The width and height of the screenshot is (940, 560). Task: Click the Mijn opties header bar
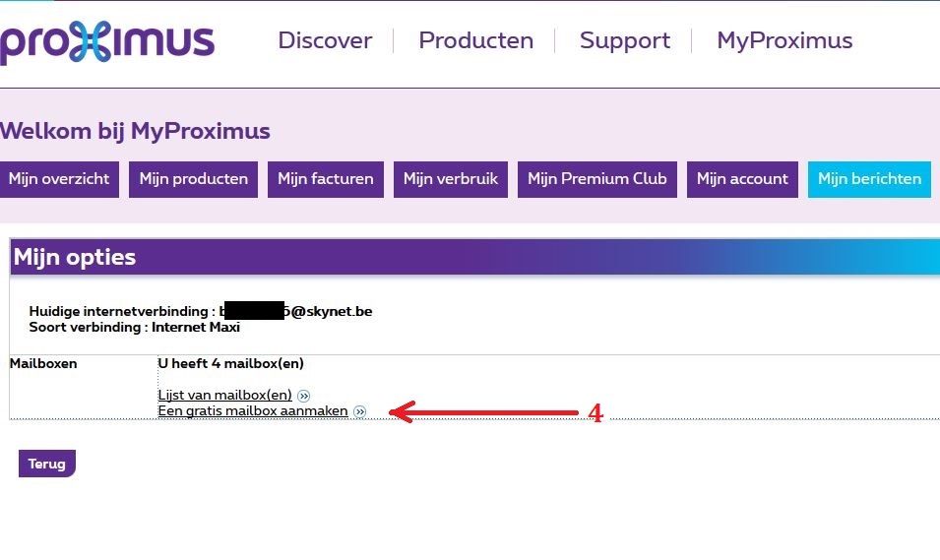(x=472, y=258)
